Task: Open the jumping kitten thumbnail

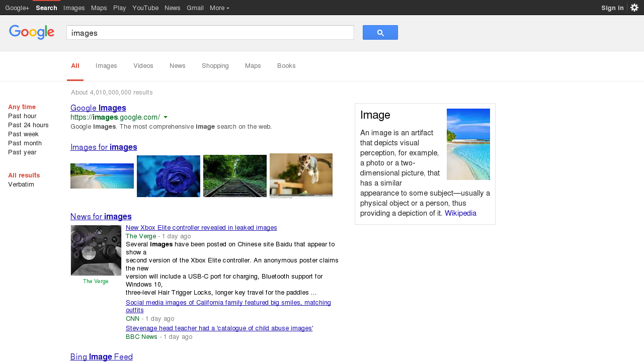Action: click(x=301, y=175)
